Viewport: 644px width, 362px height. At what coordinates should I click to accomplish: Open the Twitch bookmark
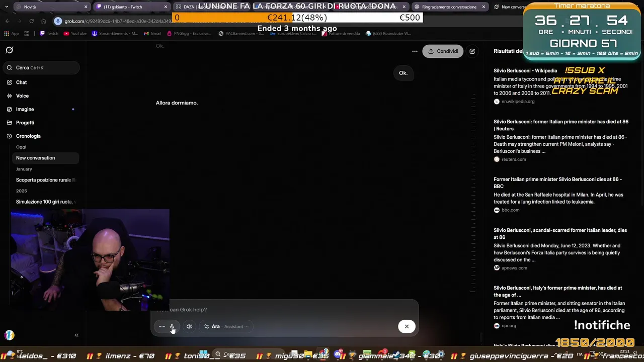click(x=49, y=34)
